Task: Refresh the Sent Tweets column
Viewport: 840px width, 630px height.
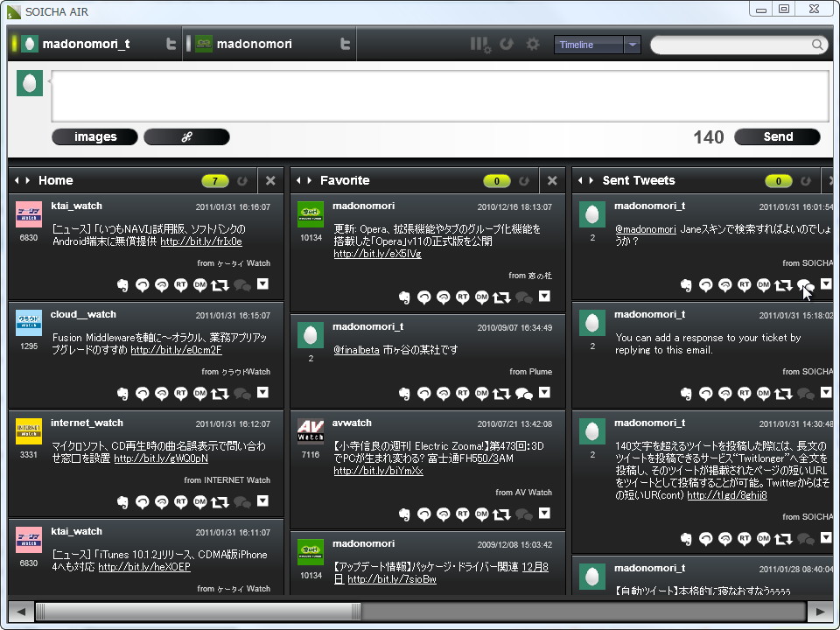Action: tap(806, 181)
